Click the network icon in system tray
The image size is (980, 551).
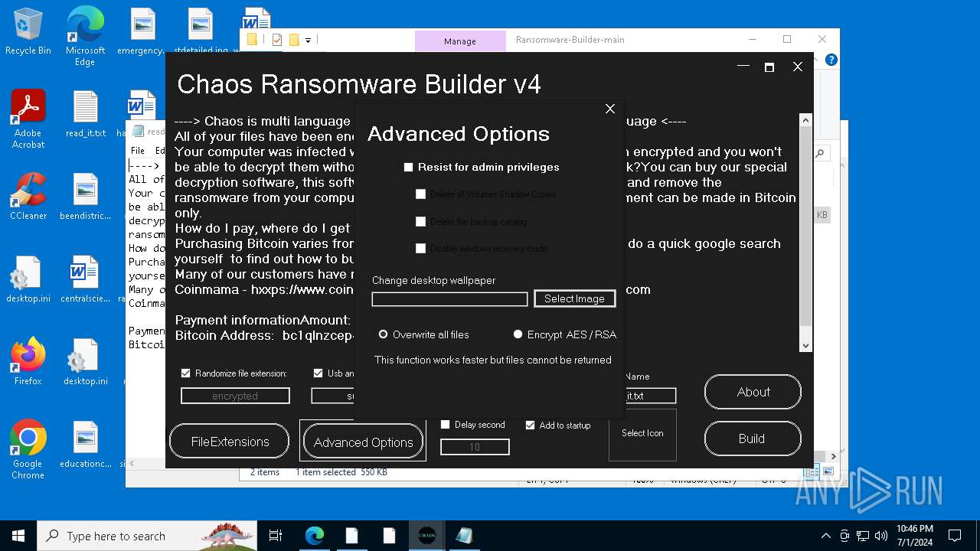click(x=863, y=536)
